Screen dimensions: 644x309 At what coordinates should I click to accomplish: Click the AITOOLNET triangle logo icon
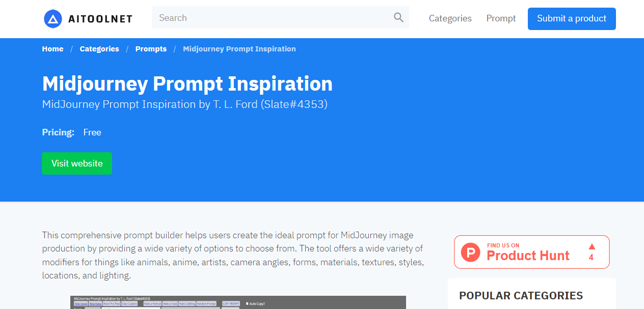pyautogui.click(x=53, y=18)
